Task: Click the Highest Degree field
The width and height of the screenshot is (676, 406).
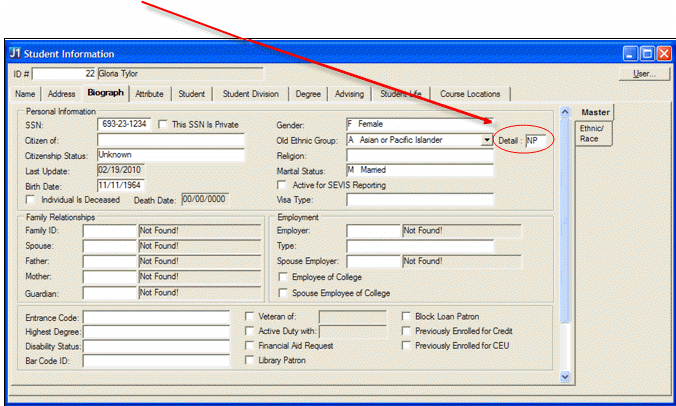Action: point(156,332)
